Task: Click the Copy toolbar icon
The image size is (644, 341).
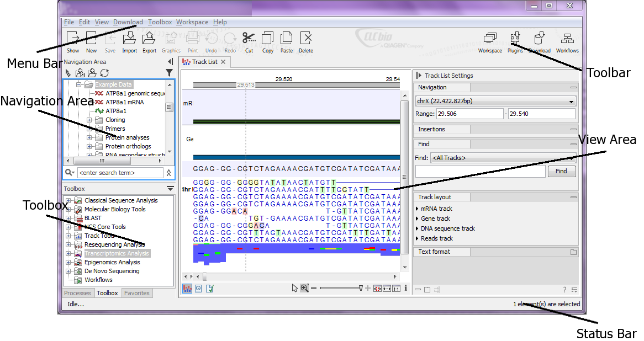Action: click(x=268, y=39)
